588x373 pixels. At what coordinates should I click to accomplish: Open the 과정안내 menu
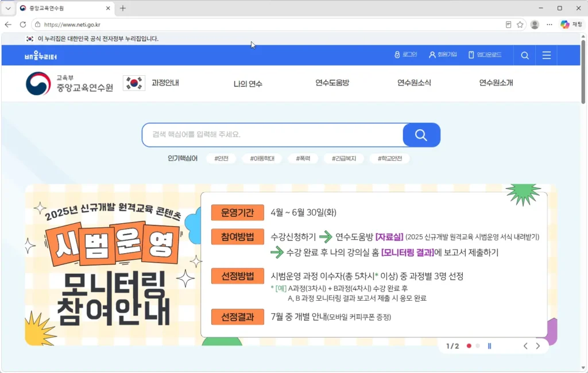[165, 83]
